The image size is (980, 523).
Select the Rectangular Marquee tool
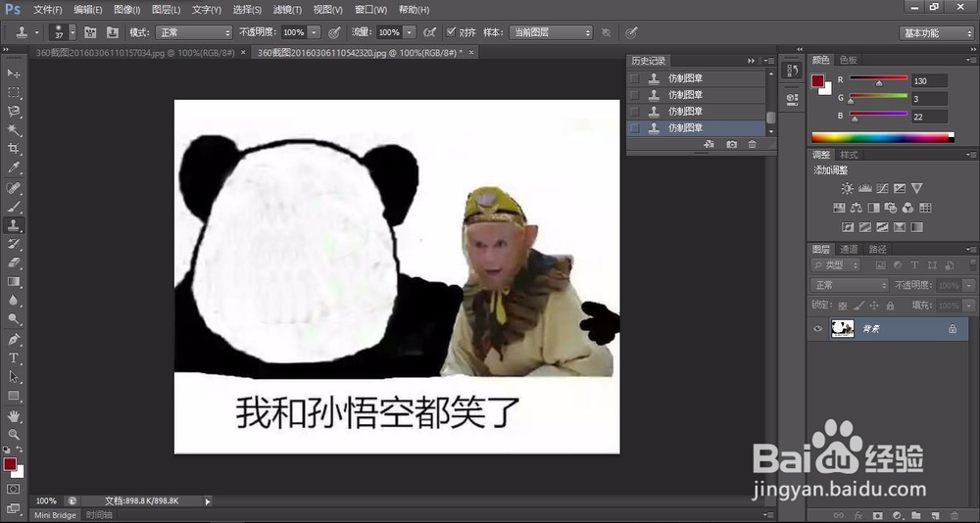tap(14, 92)
